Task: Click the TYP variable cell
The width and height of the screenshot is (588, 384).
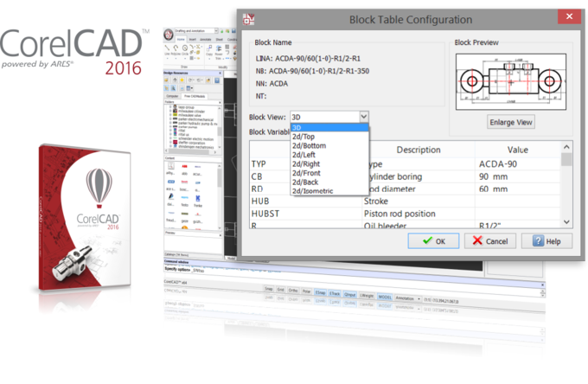Action: 271,164
